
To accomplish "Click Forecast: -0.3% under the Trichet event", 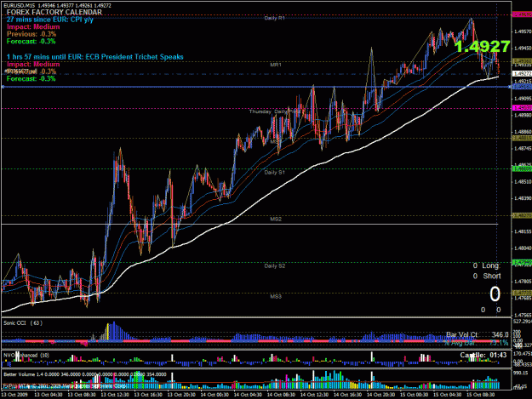I will pos(31,78).
